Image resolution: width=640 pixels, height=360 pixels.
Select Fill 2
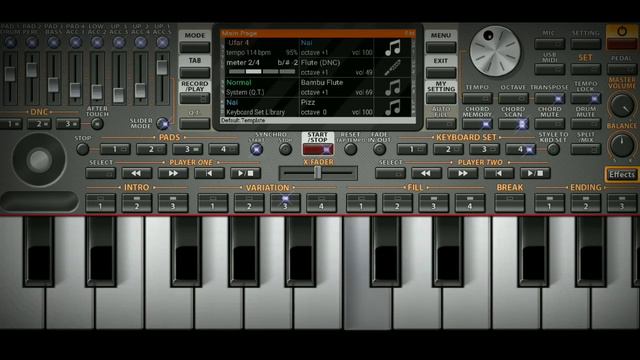coord(397,203)
